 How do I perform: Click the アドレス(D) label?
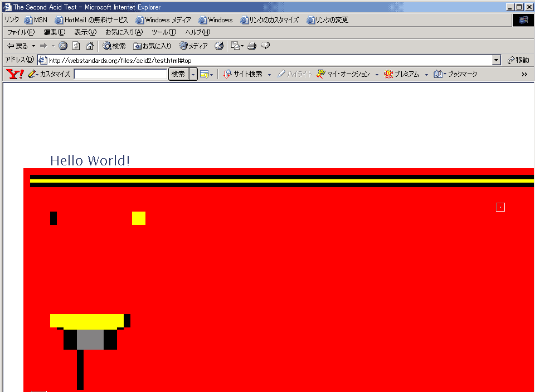pos(20,60)
